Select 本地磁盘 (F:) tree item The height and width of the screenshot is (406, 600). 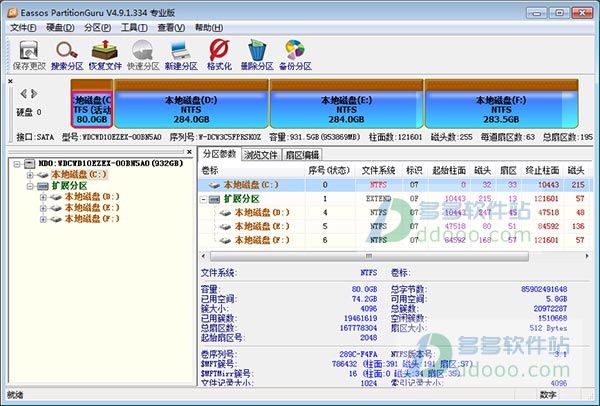92,219
